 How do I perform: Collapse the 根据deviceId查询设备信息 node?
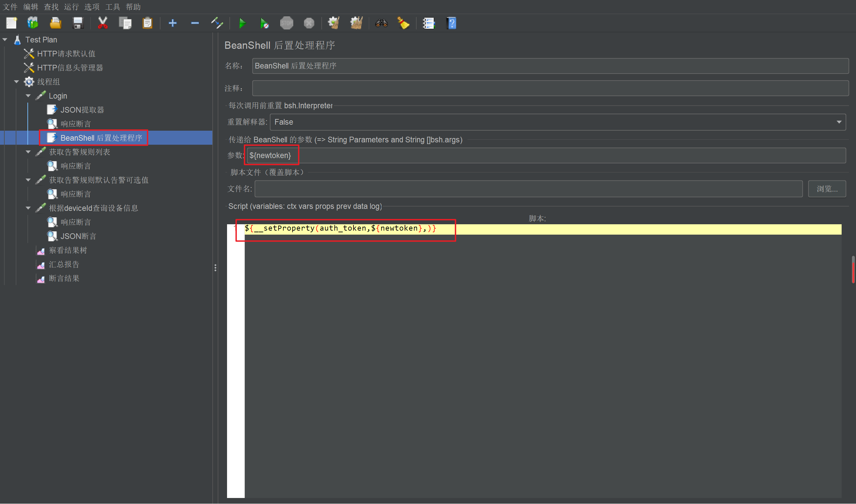point(28,208)
